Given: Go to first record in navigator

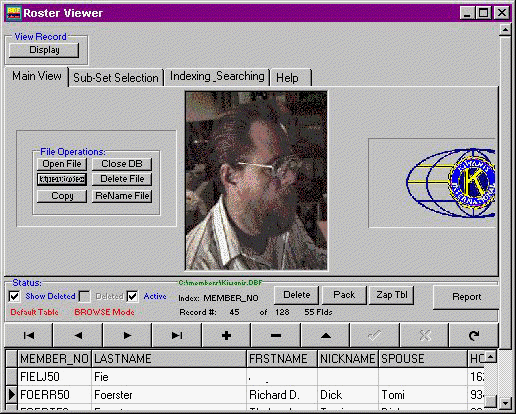Looking at the screenshot, I should point(29,335).
